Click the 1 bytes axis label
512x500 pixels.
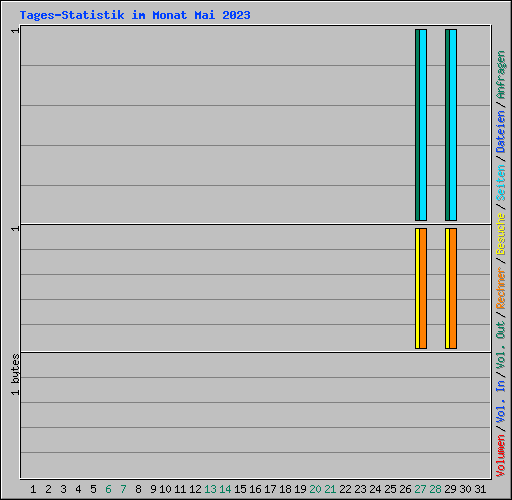(15, 375)
